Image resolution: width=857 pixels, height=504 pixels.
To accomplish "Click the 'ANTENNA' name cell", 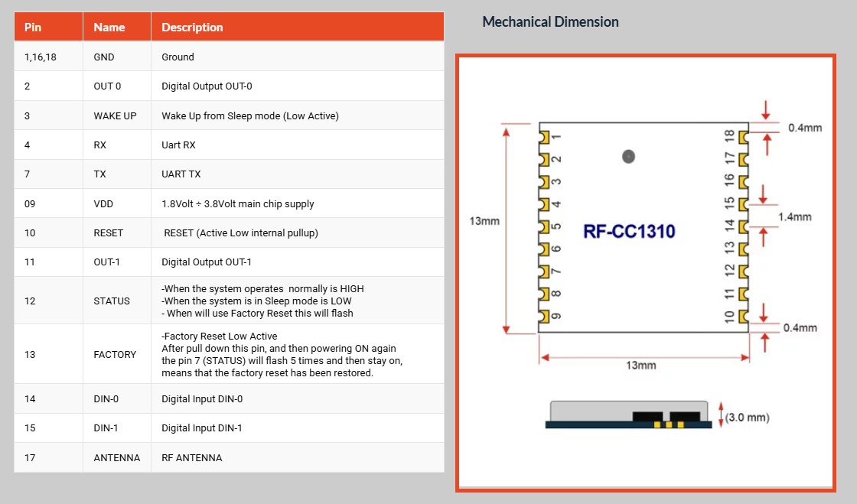I will (x=117, y=457).
